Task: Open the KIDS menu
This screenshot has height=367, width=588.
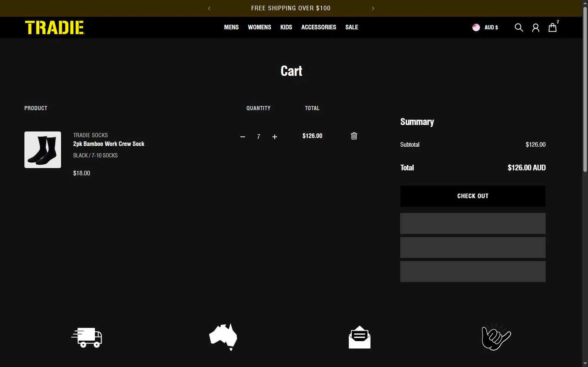Action: coord(286,27)
